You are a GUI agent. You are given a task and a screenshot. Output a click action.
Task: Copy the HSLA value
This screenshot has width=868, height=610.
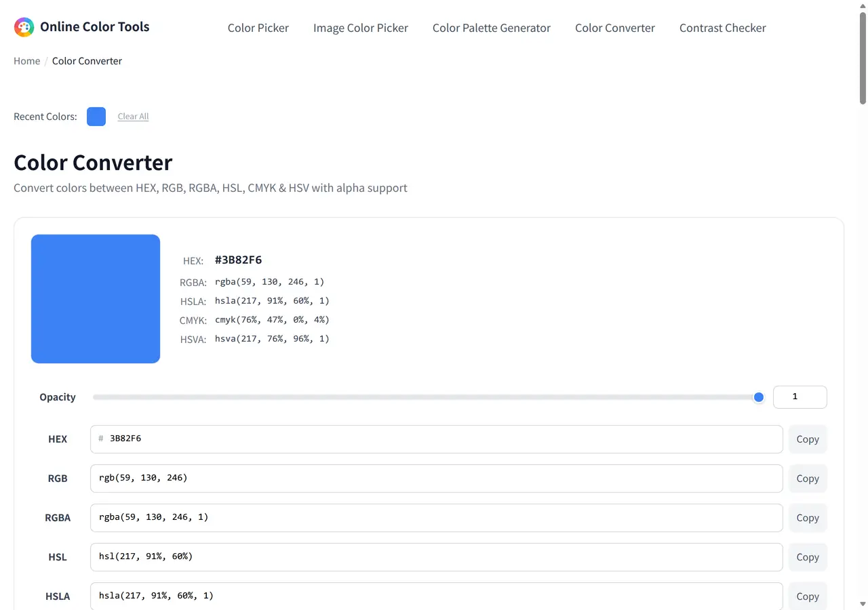[808, 596]
